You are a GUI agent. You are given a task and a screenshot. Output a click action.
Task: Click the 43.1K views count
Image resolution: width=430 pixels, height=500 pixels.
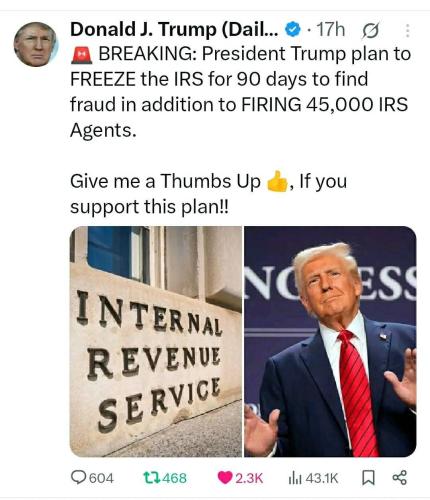coord(322,478)
